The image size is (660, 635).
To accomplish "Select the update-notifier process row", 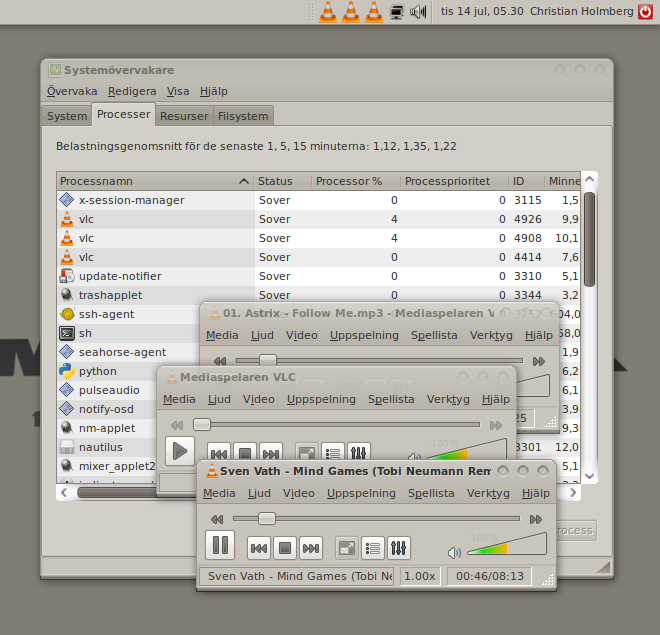I will click(x=318, y=276).
